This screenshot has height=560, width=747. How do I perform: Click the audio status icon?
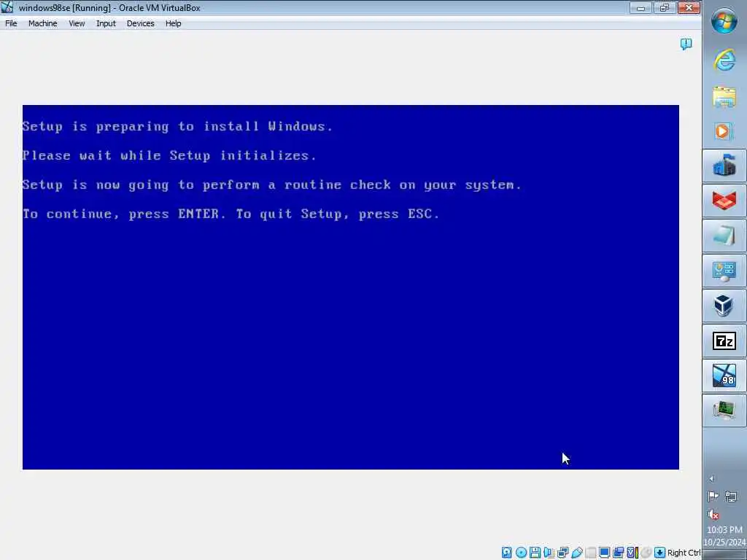pyautogui.click(x=549, y=553)
